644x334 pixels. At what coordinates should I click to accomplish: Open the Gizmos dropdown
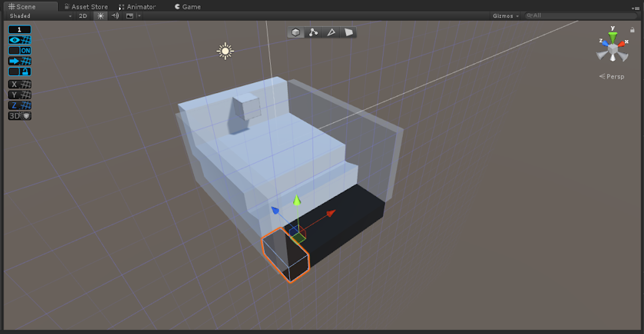[x=506, y=16]
